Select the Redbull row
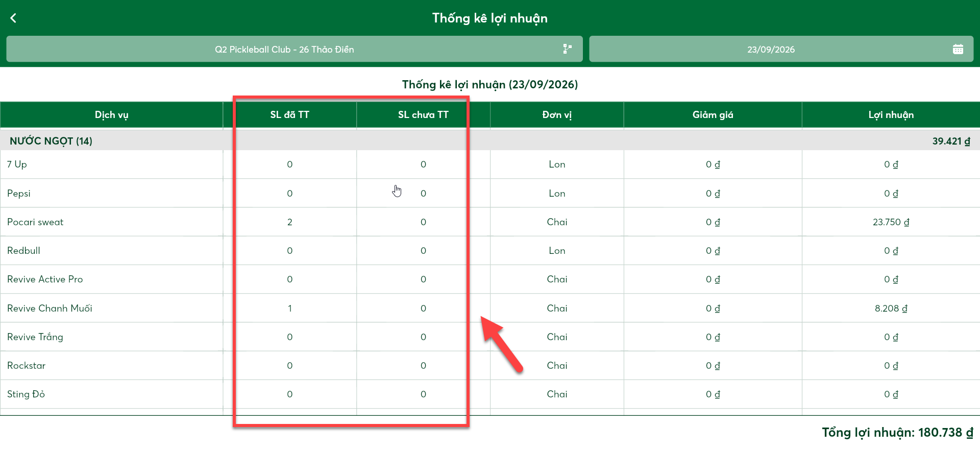 (x=490, y=250)
